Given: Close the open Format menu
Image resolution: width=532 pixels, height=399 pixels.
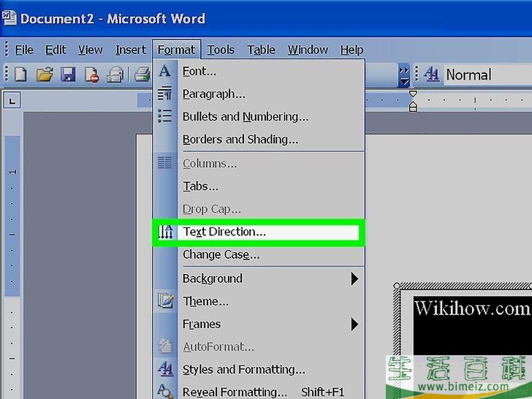Looking at the screenshot, I should (176, 50).
